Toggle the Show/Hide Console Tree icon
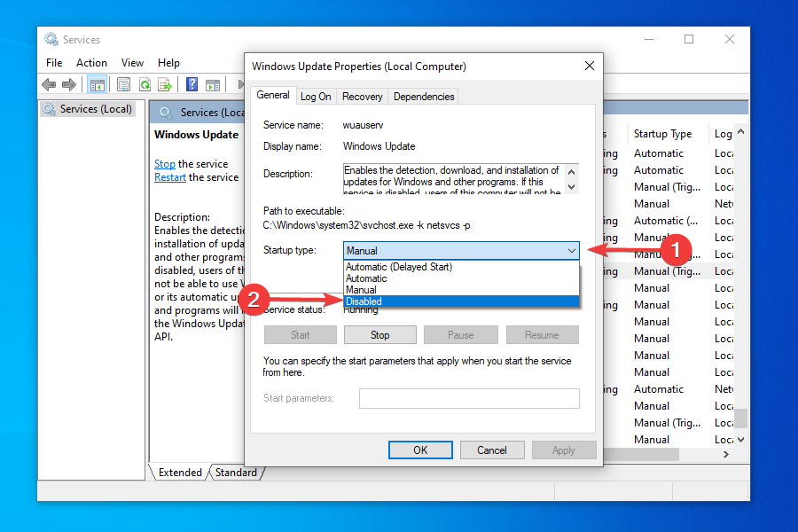 point(97,84)
